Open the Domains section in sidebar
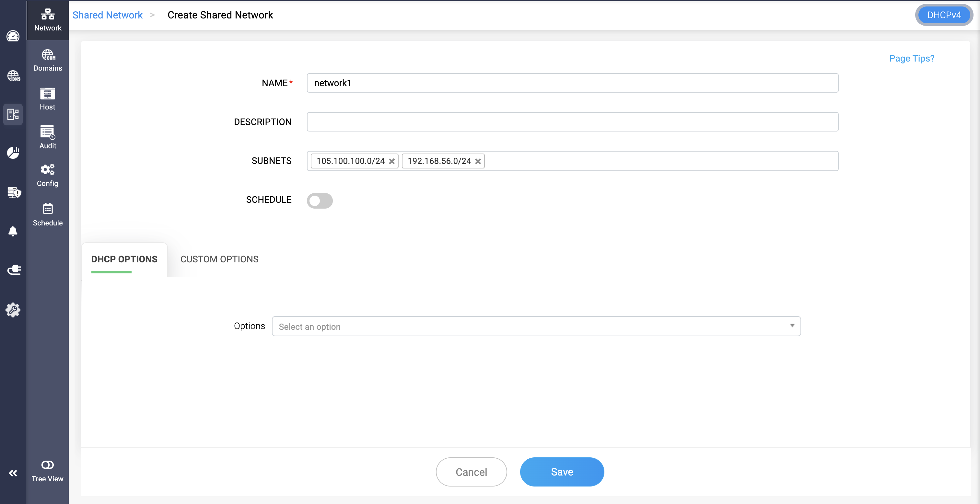 (x=48, y=60)
